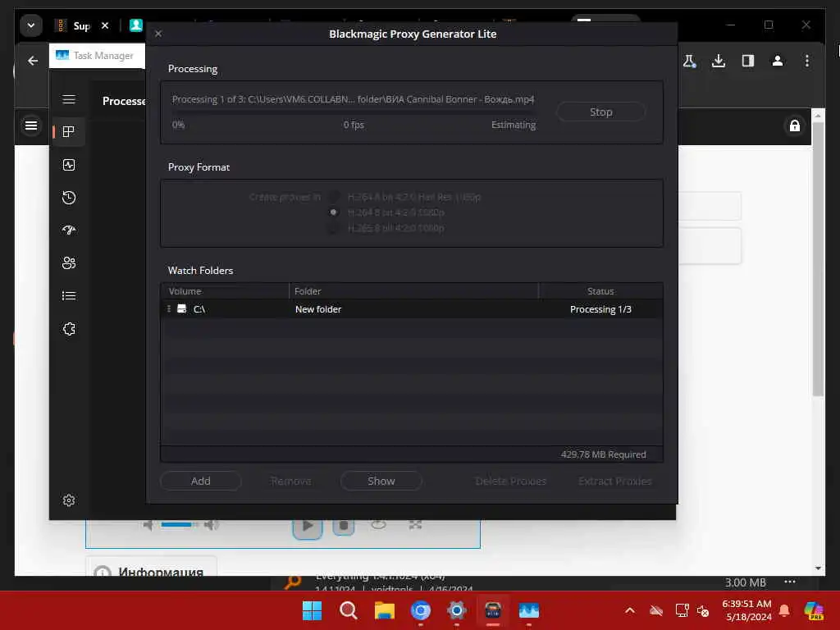Open Task Manager Startup apps icon
The width and height of the screenshot is (840, 630).
click(x=69, y=231)
